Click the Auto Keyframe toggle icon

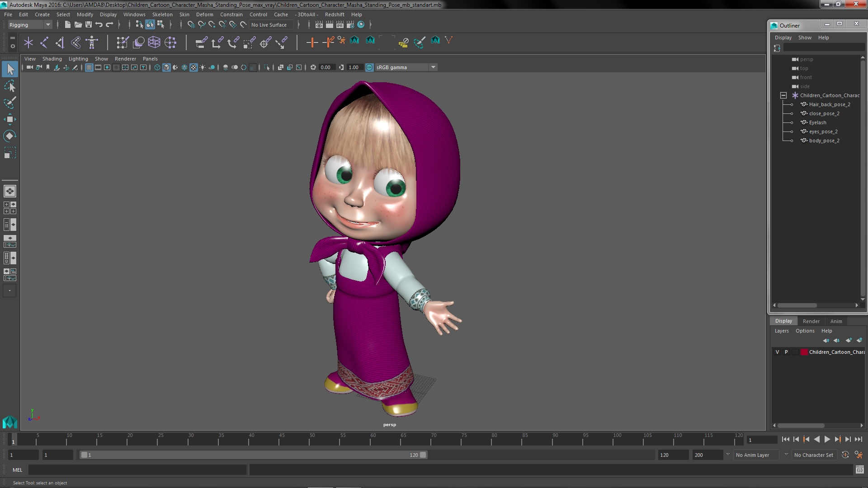click(x=845, y=455)
